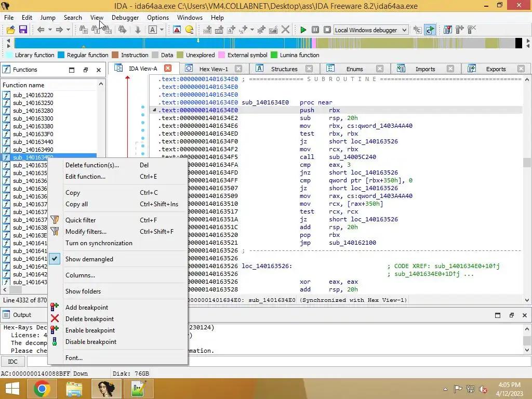Click the Terminate process stop icon
532x399 pixels.
327,30
